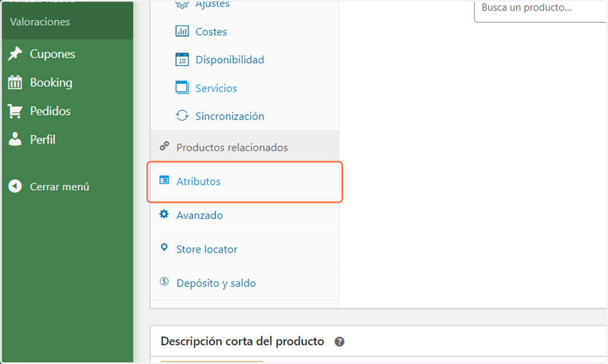Image resolution: width=608 pixels, height=364 pixels.
Task: Open the Ajustes tab
Action: pyautogui.click(x=212, y=4)
